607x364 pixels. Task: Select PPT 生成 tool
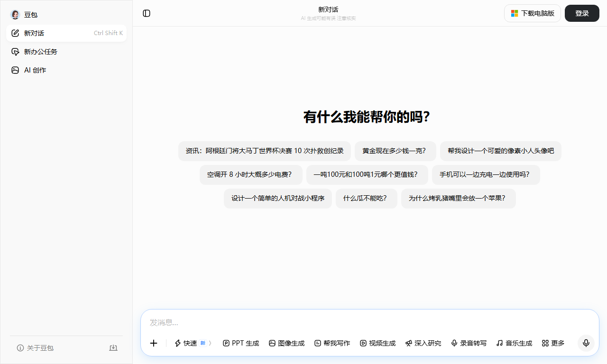tap(241, 343)
